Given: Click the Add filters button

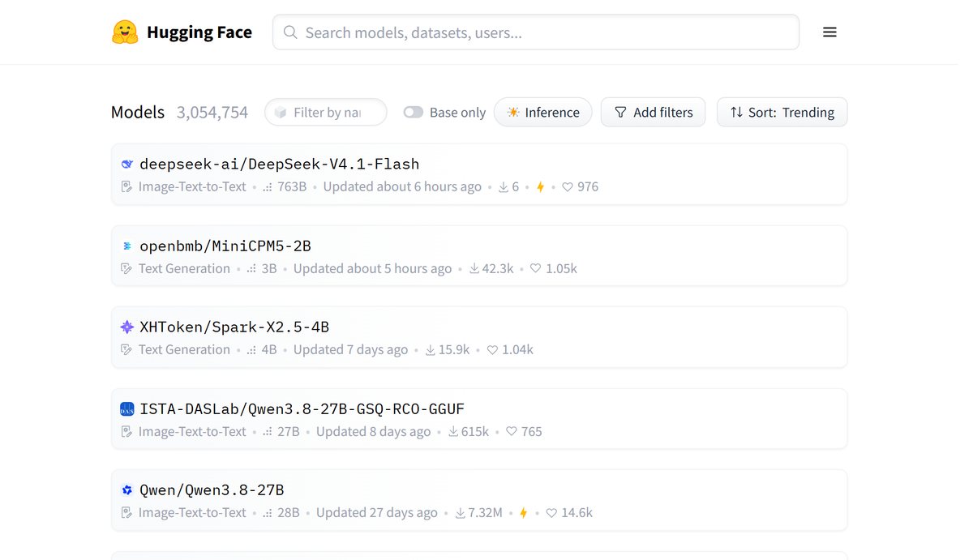Looking at the screenshot, I should (x=653, y=113).
